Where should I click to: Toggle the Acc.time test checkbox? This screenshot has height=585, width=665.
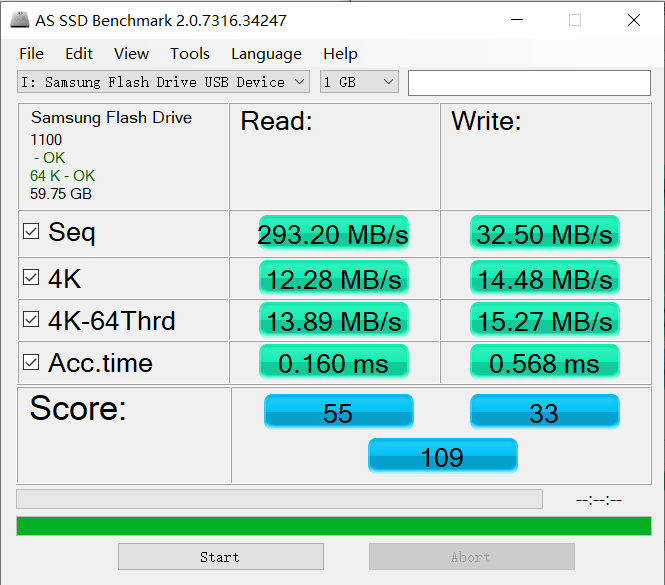pos(31,362)
